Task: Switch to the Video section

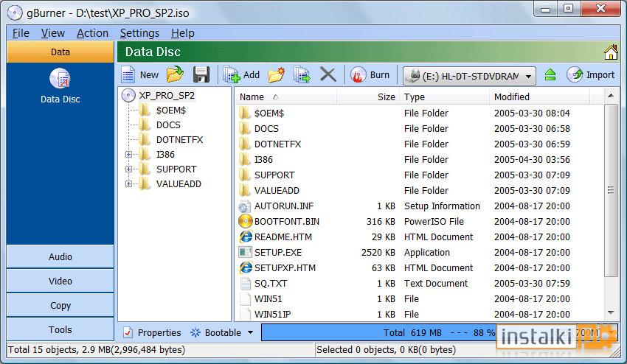Action: pyautogui.click(x=60, y=281)
